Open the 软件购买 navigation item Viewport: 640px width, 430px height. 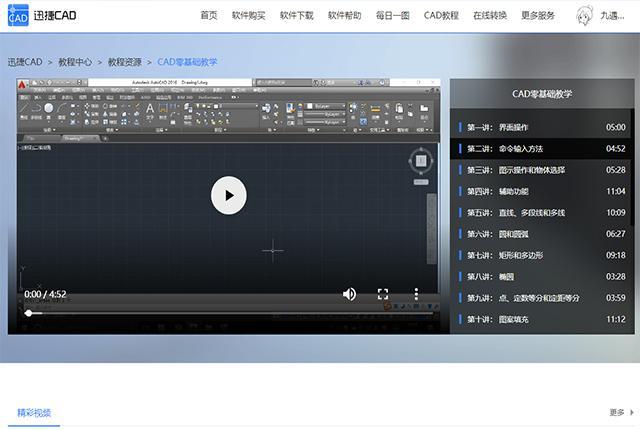click(249, 16)
